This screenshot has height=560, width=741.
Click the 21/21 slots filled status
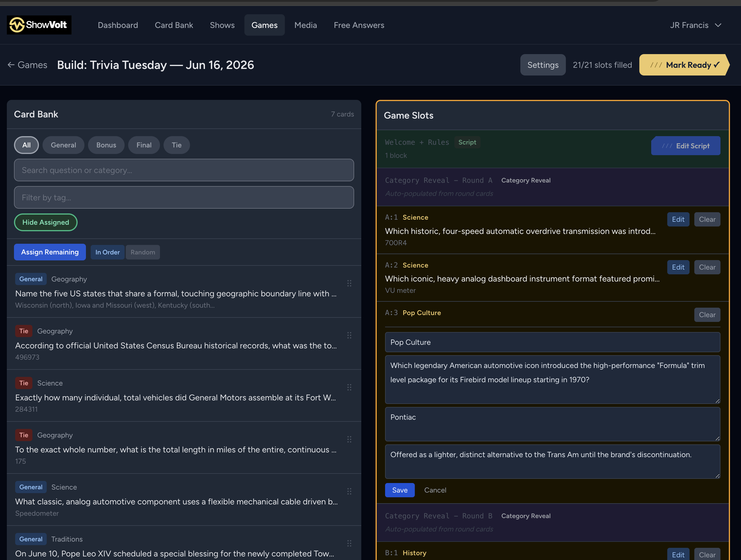602,65
